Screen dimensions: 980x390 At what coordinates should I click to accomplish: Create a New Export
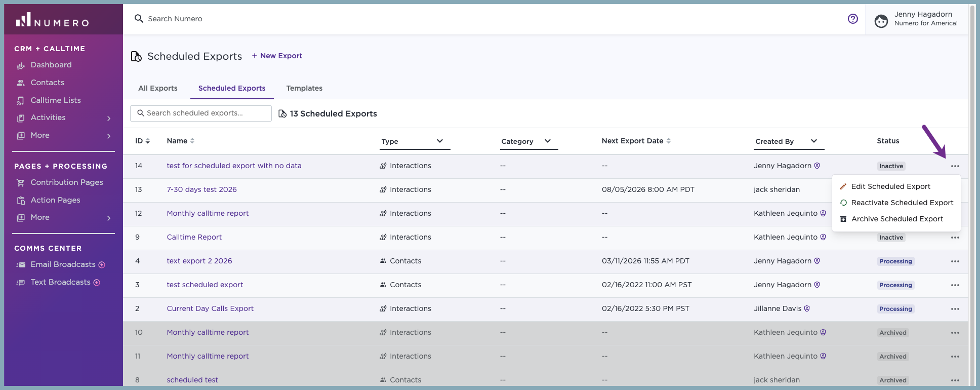click(x=277, y=56)
